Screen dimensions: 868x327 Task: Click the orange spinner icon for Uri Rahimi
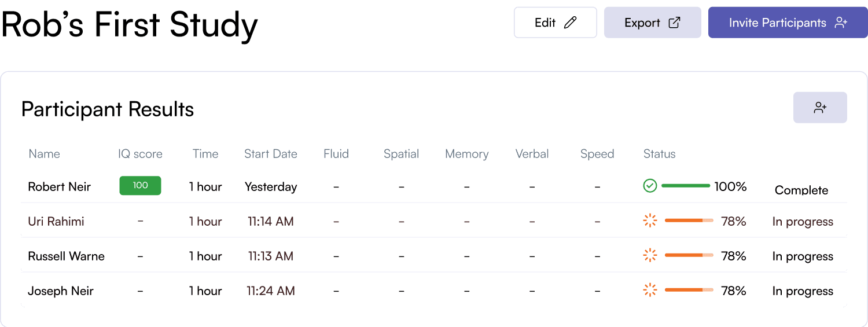(x=650, y=221)
